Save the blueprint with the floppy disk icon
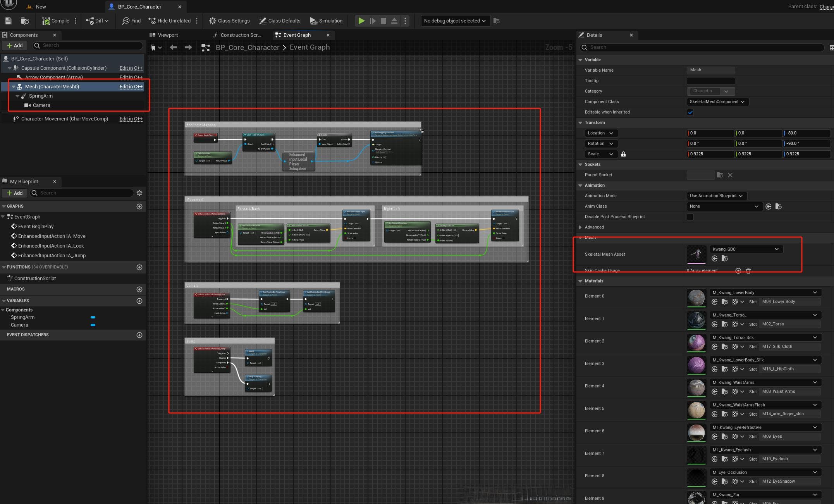Viewport: 834px width, 504px height. click(x=8, y=21)
